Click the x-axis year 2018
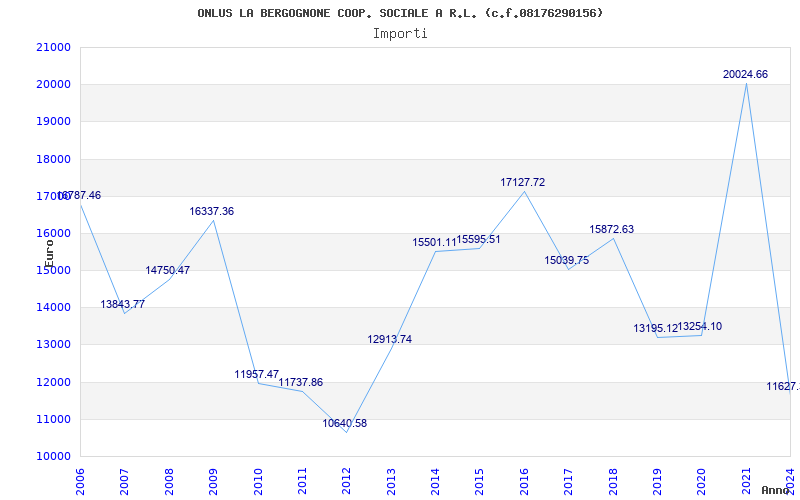The image size is (800, 500). coord(613,481)
